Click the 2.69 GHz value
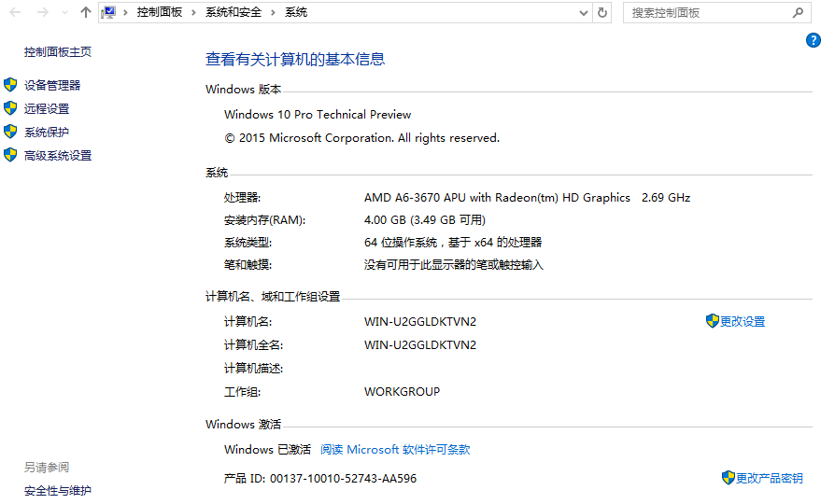This screenshot has height=504, width=821. (x=666, y=198)
